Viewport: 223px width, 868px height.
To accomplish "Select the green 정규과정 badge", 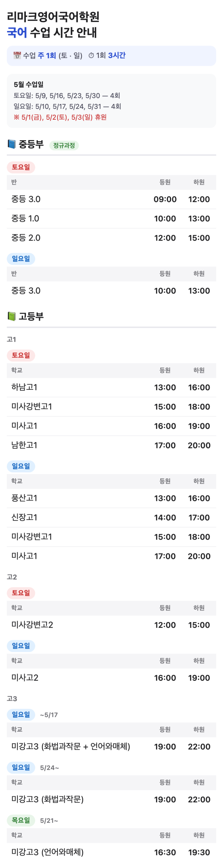I will [x=64, y=146].
